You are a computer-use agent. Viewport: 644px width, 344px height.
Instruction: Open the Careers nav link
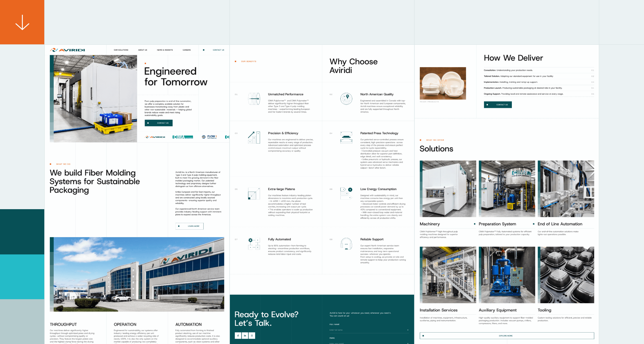[186, 50]
